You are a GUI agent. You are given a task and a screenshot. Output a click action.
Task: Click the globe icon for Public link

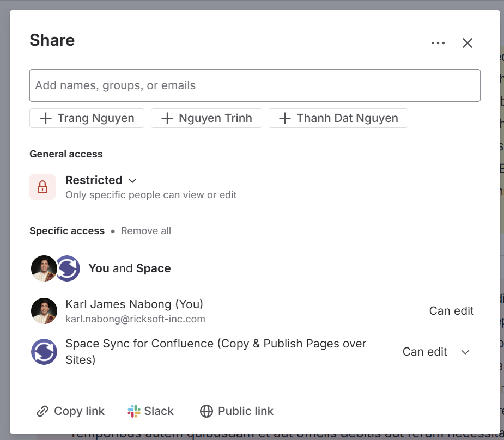207,411
